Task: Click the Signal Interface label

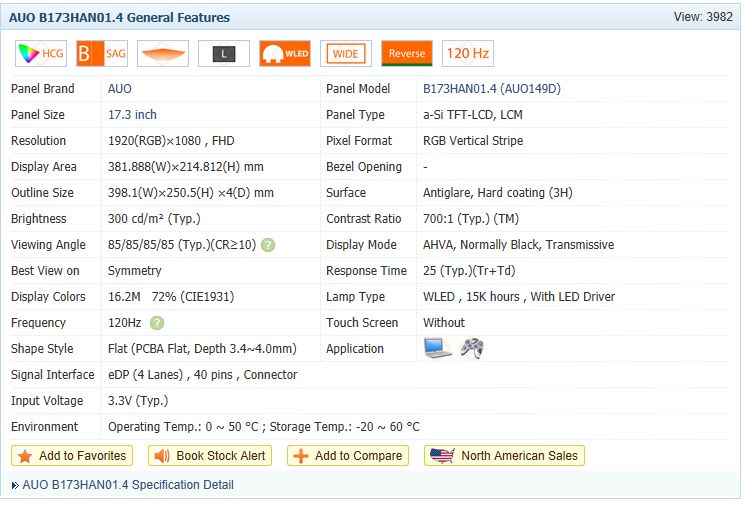Action: (53, 375)
